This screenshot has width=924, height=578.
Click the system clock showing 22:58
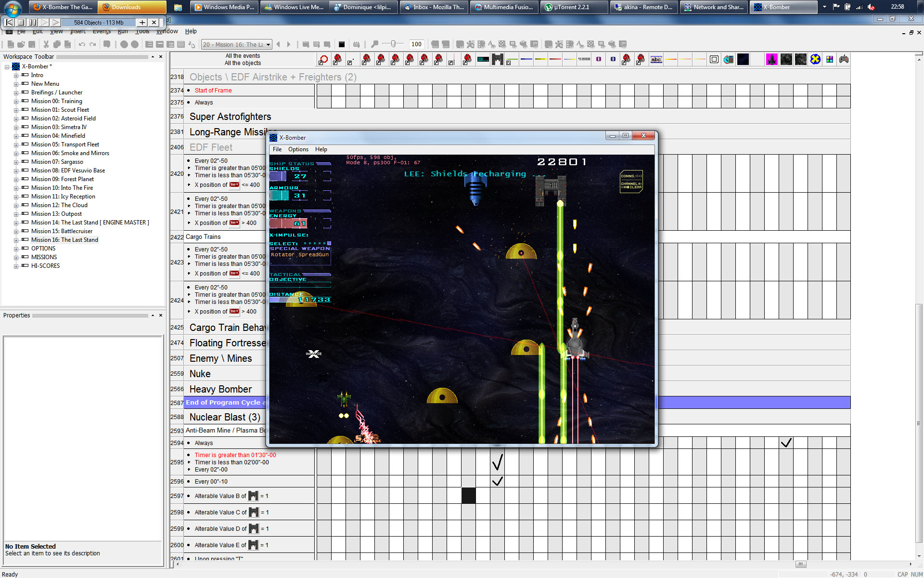[898, 7]
